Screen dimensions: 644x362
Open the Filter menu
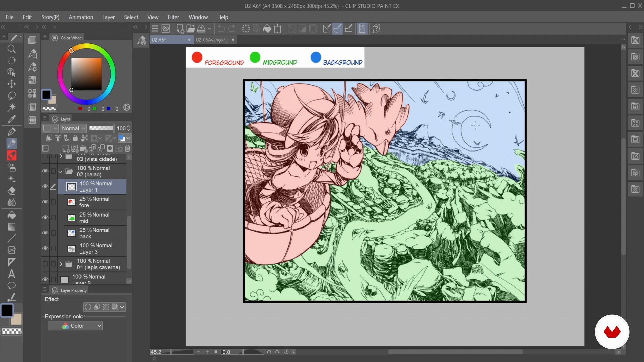[x=173, y=17]
